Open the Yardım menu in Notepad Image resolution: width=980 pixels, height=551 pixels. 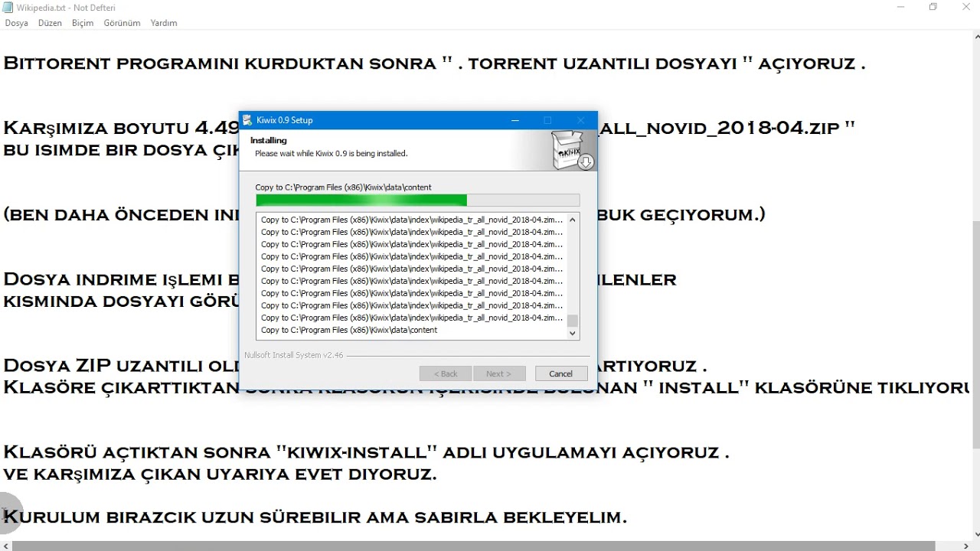[x=164, y=23]
